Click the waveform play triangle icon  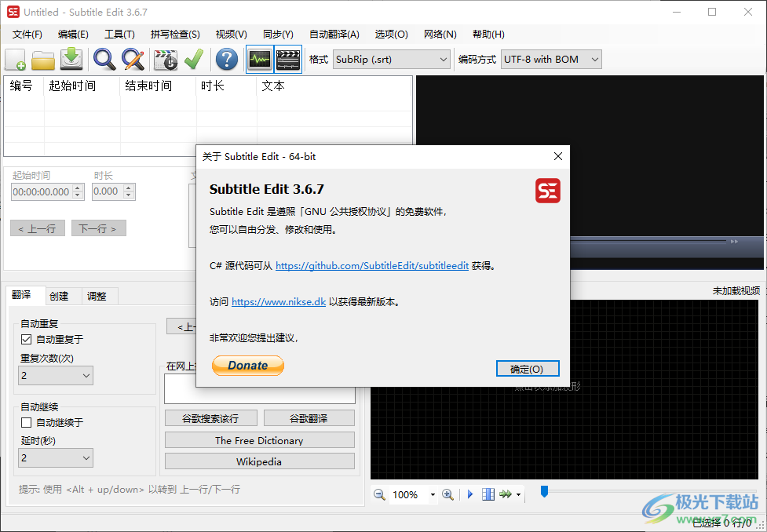click(x=470, y=494)
